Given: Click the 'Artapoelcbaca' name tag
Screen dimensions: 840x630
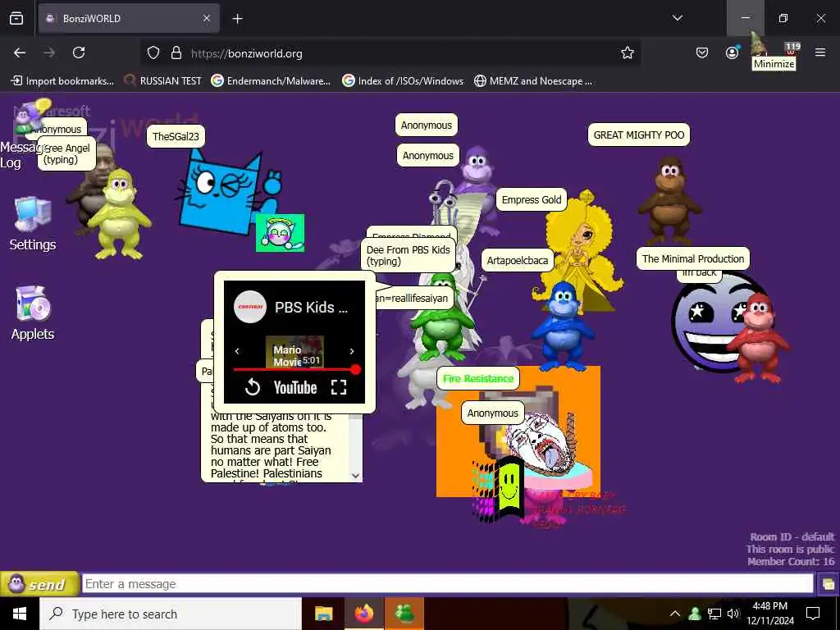Looking at the screenshot, I should (x=517, y=260).
